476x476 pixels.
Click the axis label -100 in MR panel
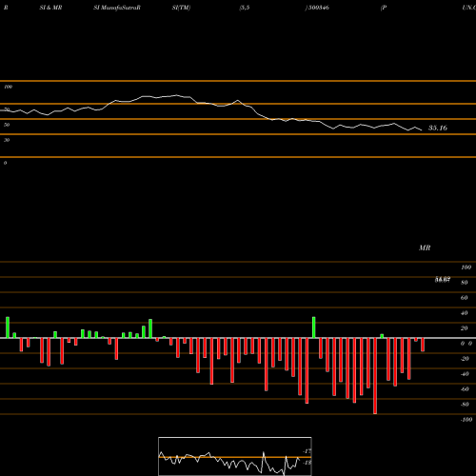[466, 420]
